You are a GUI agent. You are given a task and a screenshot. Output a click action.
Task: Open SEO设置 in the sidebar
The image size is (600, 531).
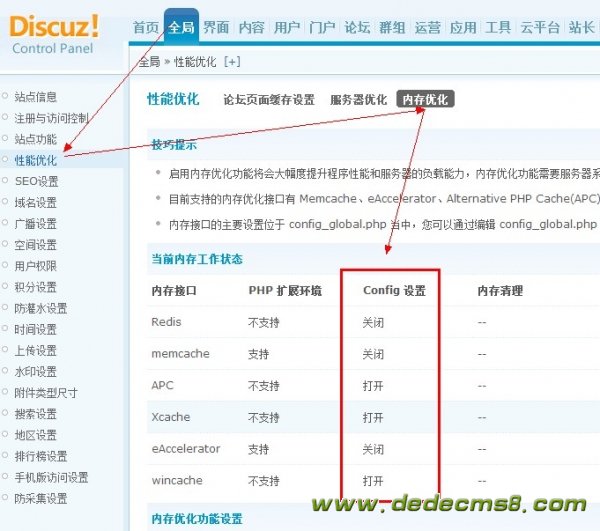[x=36, y=181]
